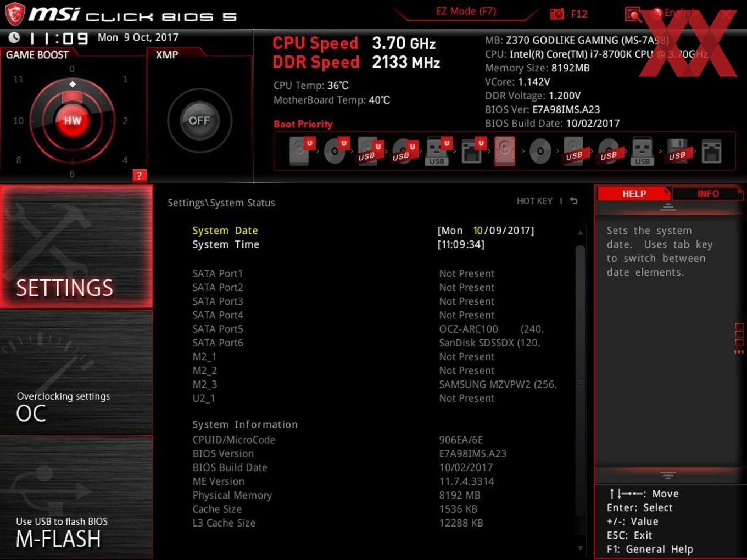
Task: Toggle the Game Boost HW knob
Action: point(72,120)
